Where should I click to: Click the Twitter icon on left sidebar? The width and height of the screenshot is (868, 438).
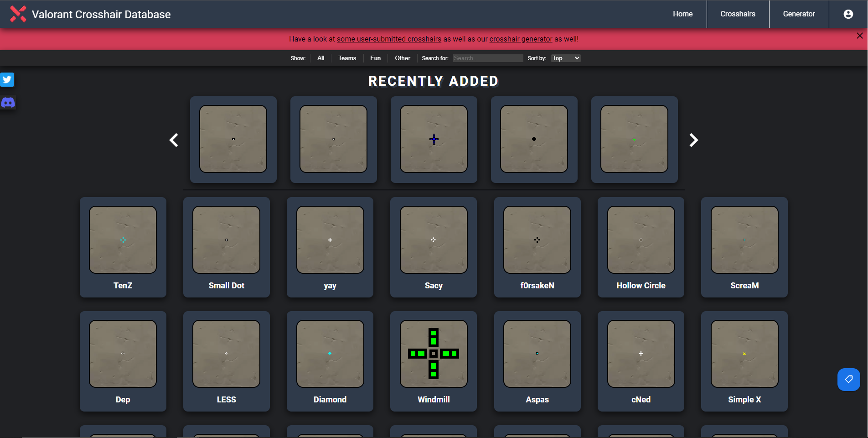click(7, 80)
